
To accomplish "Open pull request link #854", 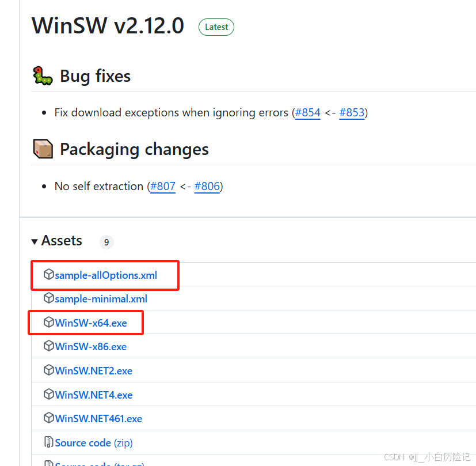I will (x=307, y=112).
